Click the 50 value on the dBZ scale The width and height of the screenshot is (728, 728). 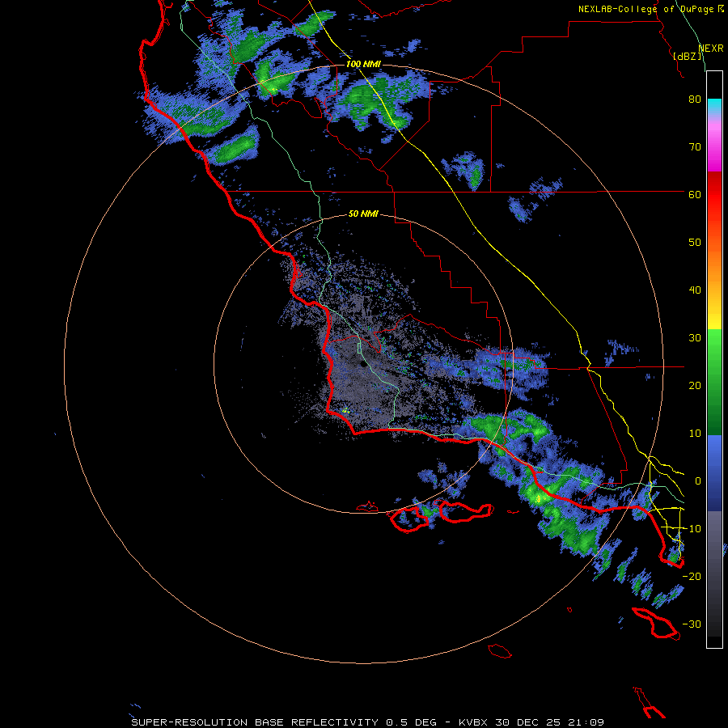point(695,243)
